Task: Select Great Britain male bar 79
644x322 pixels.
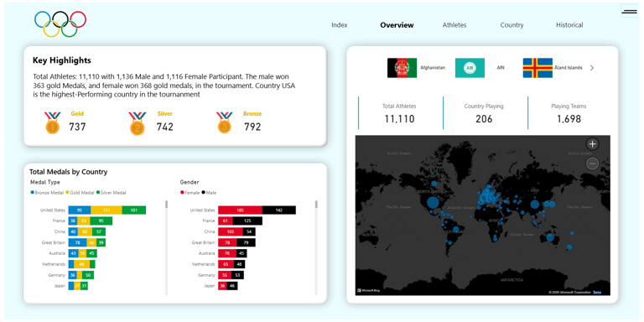Action: click(246, 242)
